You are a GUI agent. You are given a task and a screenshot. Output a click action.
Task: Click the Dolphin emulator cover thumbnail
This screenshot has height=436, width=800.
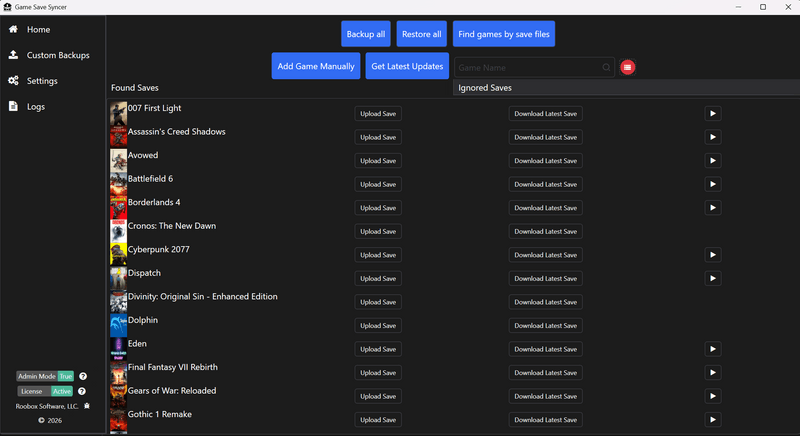click(x=118, y=325)
